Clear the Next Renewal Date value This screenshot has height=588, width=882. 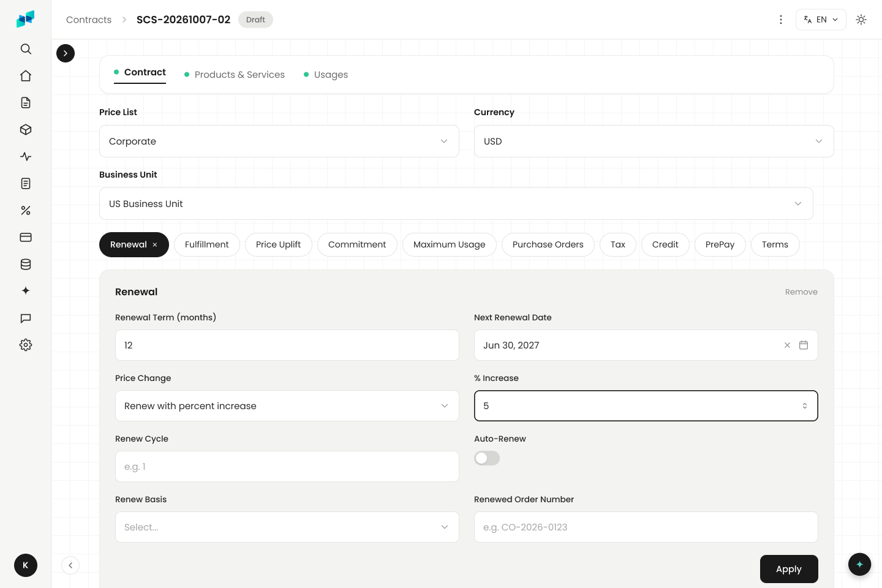788,345
